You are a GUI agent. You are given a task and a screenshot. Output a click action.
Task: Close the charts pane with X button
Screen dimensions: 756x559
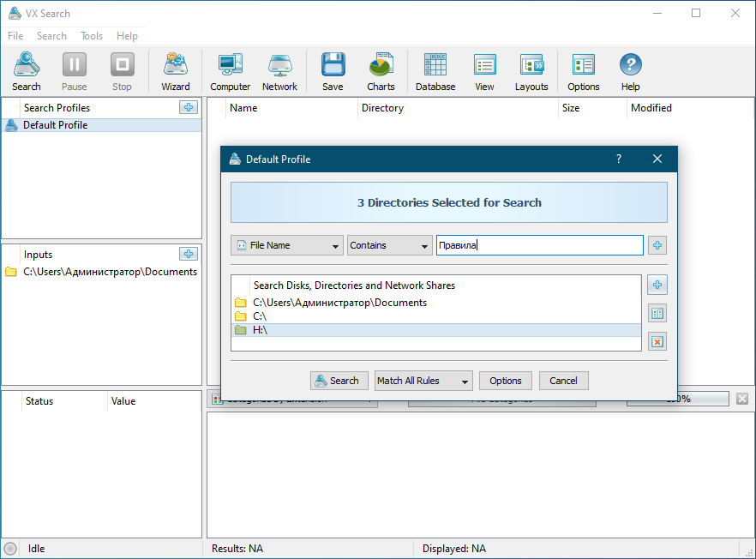click(x=742, y=399)
